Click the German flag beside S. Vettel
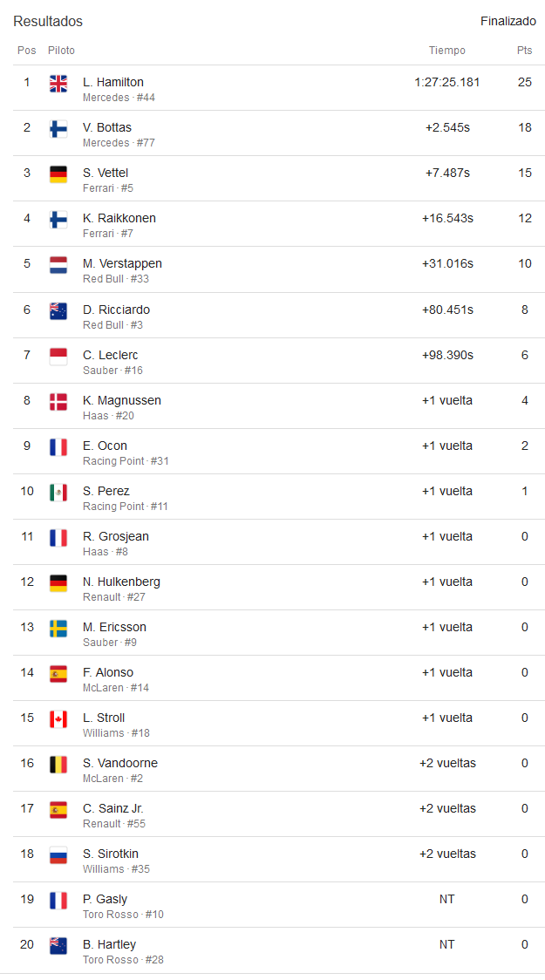 pyautogui.click(x=58, y=174)
